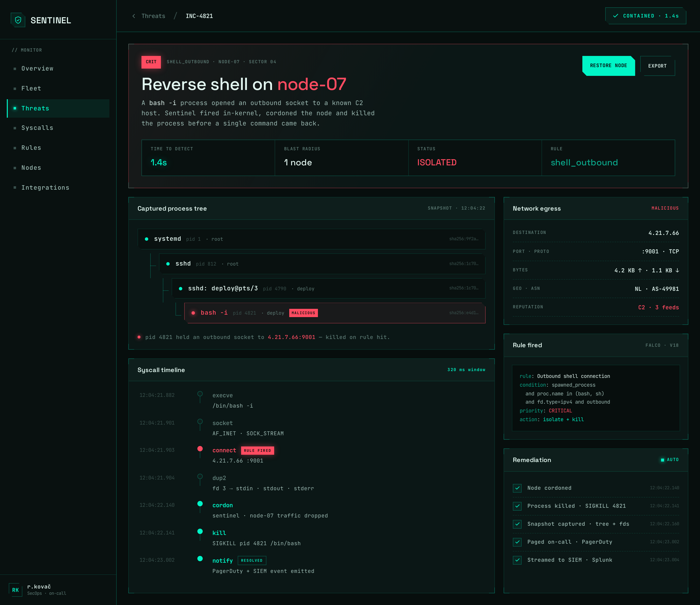
Task: Click the Contained 1.4s status badge
Action: tap(646, 16)
